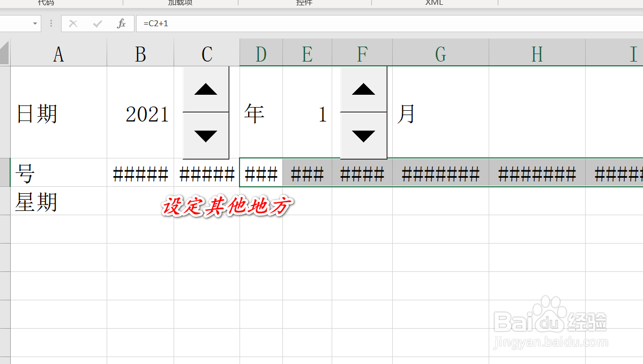
Task: Click the formula bar resize handle dots
Action: [x=51, y=24]
